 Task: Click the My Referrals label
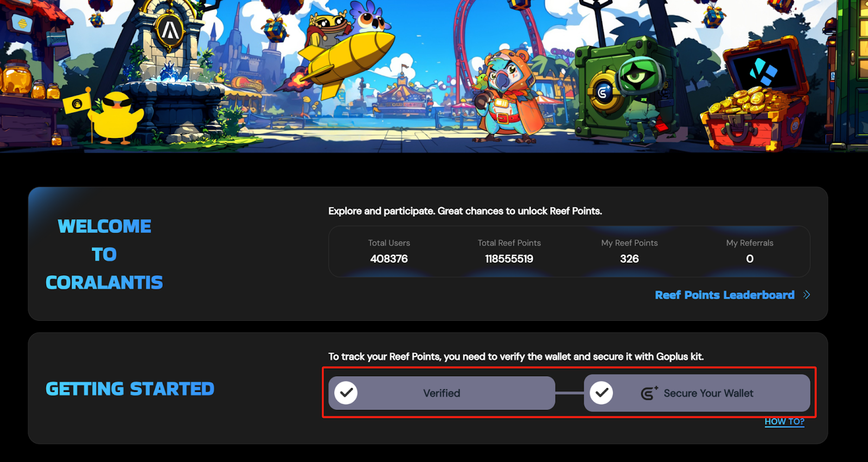click(750, 243)
